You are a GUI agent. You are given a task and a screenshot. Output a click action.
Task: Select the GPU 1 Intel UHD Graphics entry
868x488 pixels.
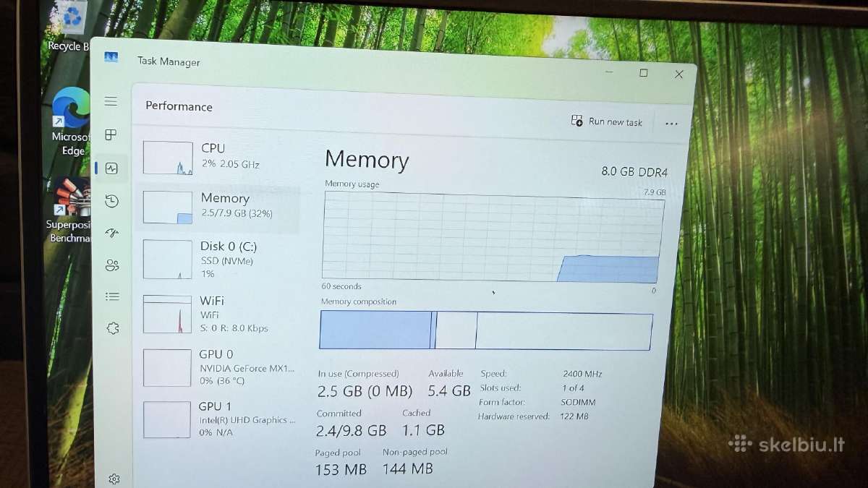click(x=217, y=420)
